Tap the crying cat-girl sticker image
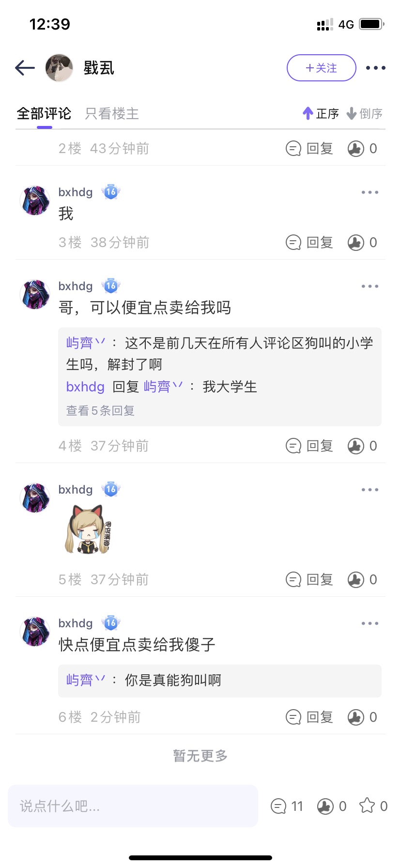Screen dimensions: 401x868 pyautogui.click(x=88, y=529)
